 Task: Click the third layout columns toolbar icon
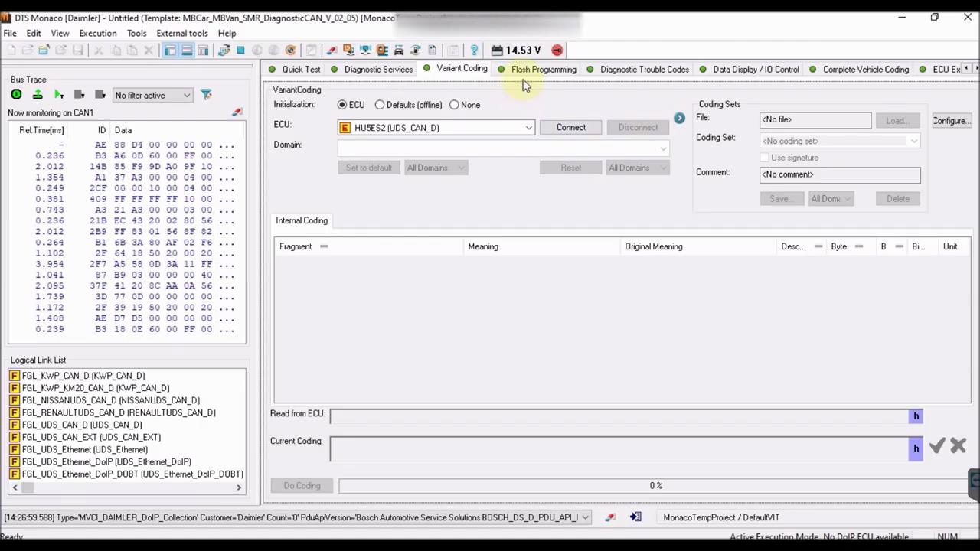[x=203, y=51]
